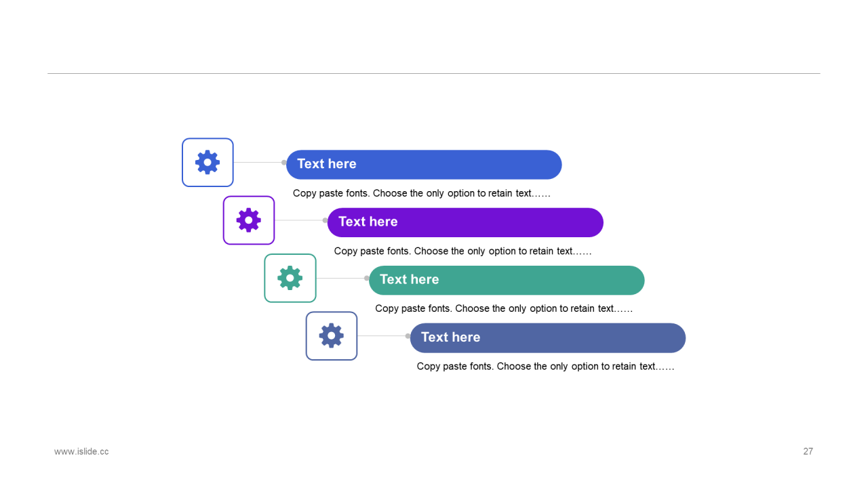Select gray connector dot beside slate-blue banner
Screen dimensions: 868x488
pos(408,335)
